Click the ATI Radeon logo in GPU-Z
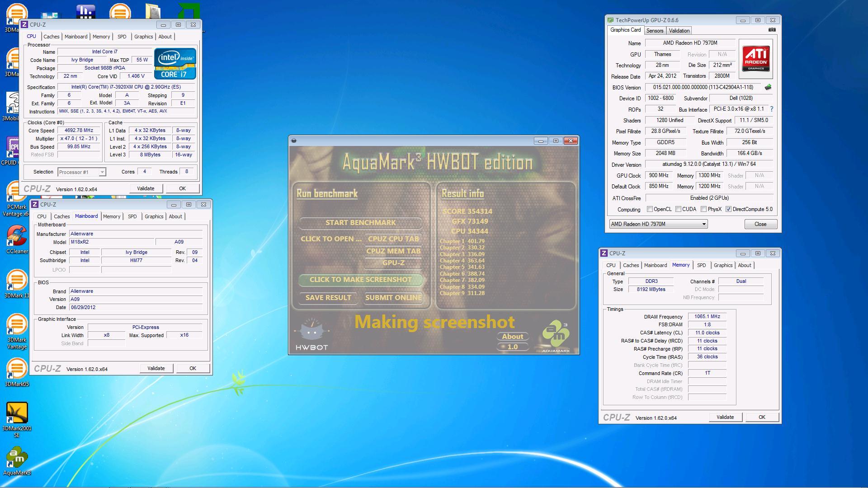The image size is (868, 488). (756, 59)
